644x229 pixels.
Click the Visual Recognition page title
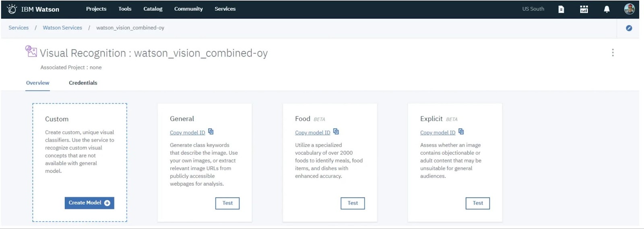pyautogui.click(x=154, y=53)
